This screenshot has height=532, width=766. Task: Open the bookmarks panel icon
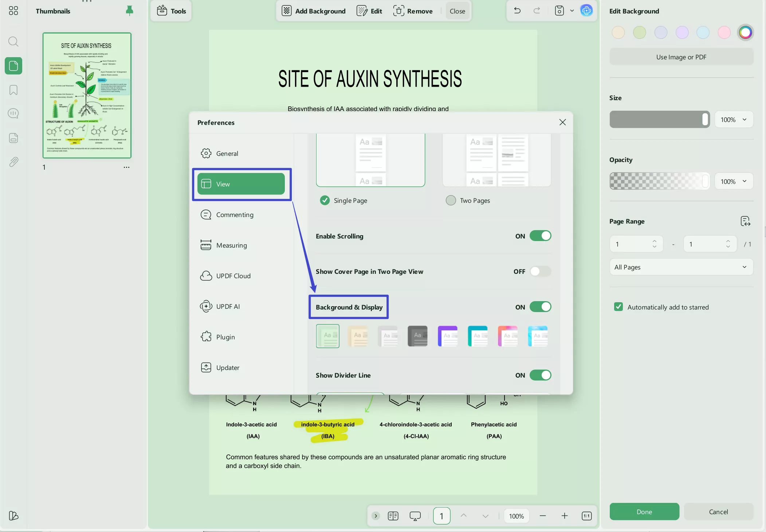[x=13, y=90]
